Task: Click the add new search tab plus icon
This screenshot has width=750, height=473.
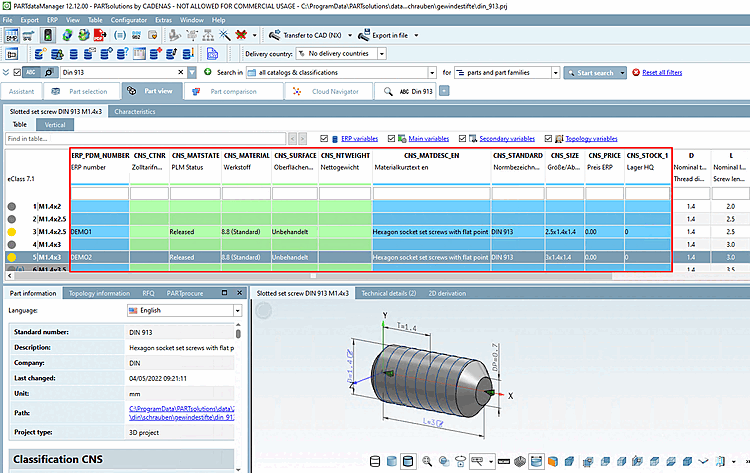Action: 444,91
